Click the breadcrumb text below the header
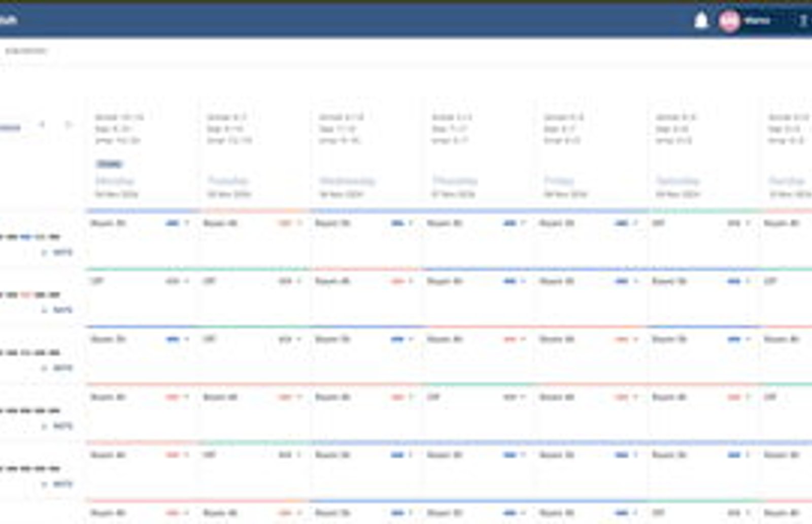 (x=26, y=51)
